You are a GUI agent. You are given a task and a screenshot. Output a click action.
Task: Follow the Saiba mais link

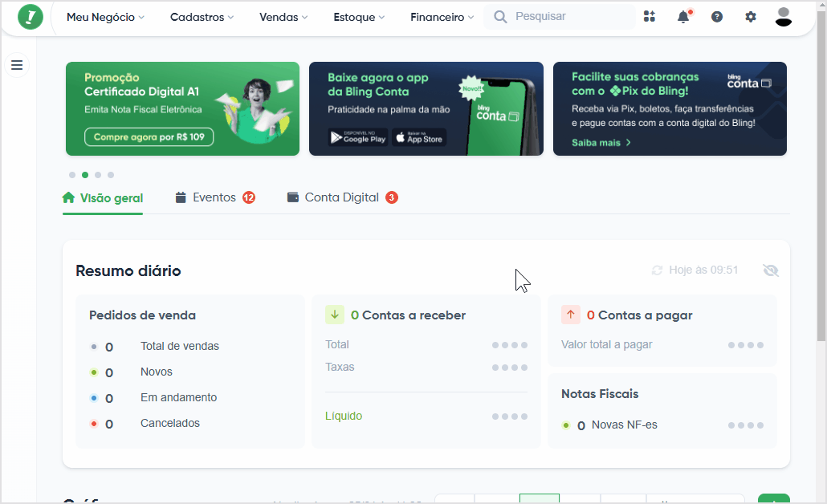(x=601, y=143)
